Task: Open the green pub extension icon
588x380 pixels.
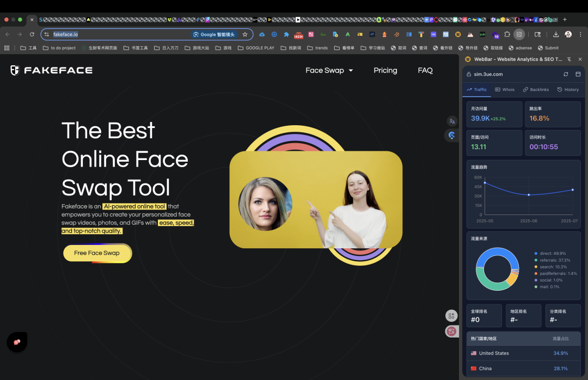Action: click(482, 34)
